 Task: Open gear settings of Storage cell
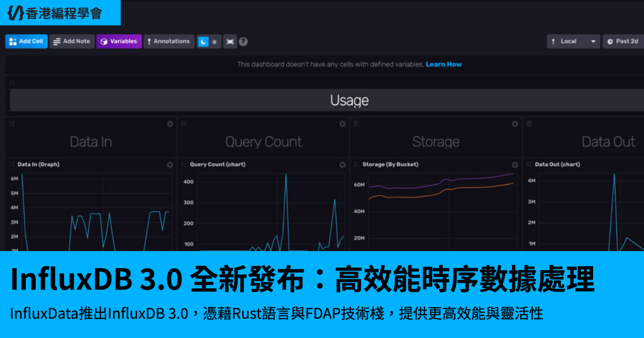pos(515,124)
